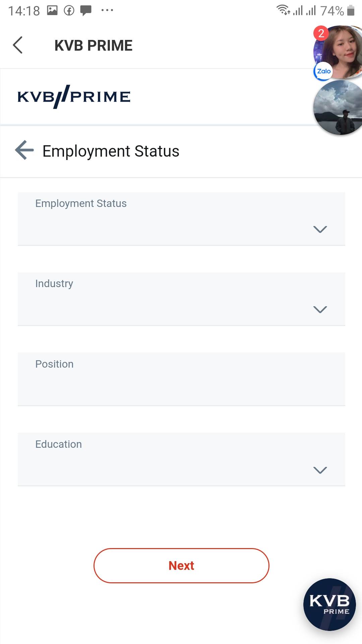Tap the back arrow next to Employment Status
The image size is (362, 644).
(x=24, y=150)
